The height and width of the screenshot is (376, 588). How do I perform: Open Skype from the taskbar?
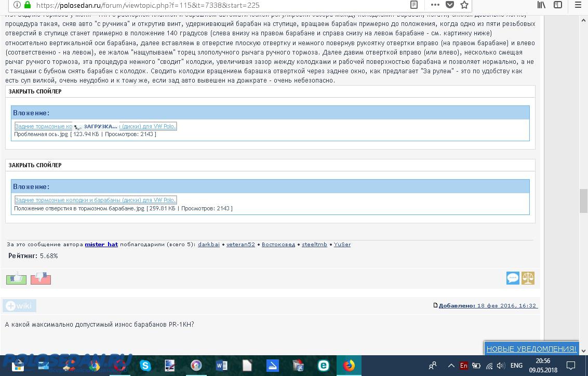[x=145, y=366]
